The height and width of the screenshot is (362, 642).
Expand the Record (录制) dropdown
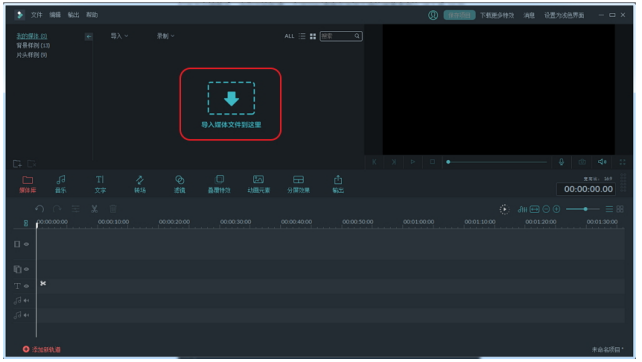[165, 36]
